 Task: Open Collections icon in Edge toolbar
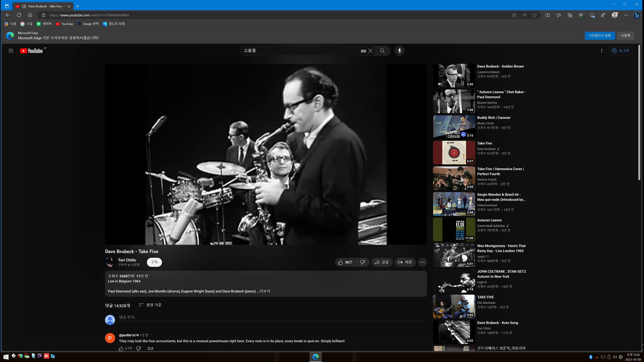570,15
